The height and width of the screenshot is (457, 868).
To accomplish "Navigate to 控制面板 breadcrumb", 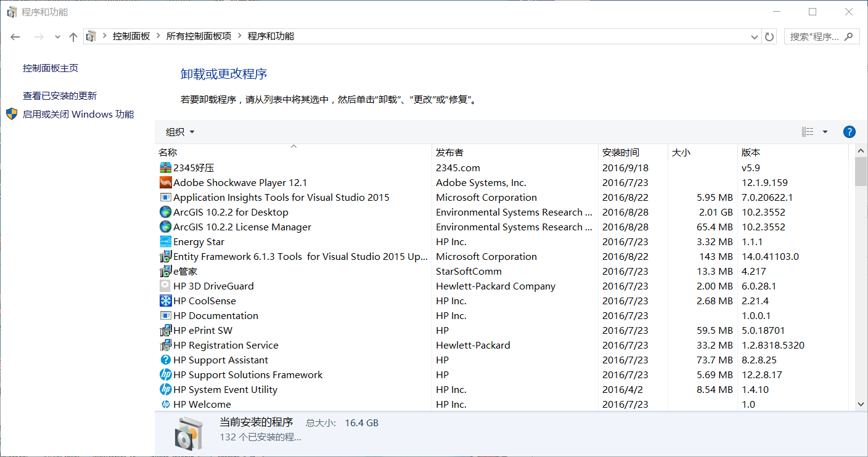I will click(x=131, y=36).
